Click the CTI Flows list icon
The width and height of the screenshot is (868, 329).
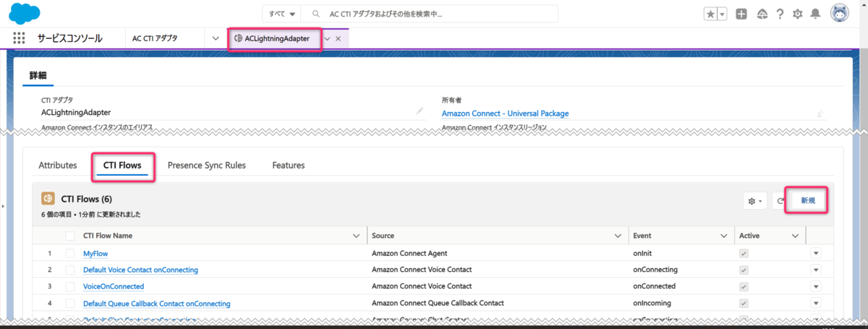[x=48, y=199]
